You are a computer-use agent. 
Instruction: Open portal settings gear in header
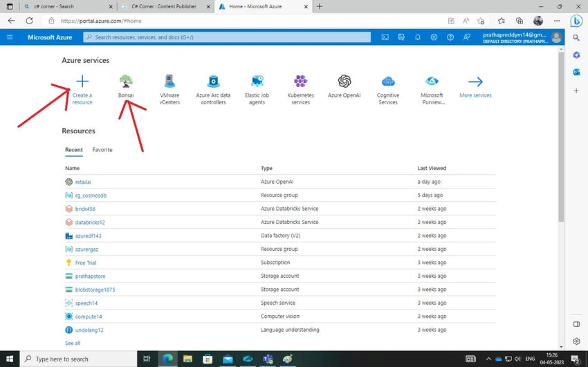434,37
